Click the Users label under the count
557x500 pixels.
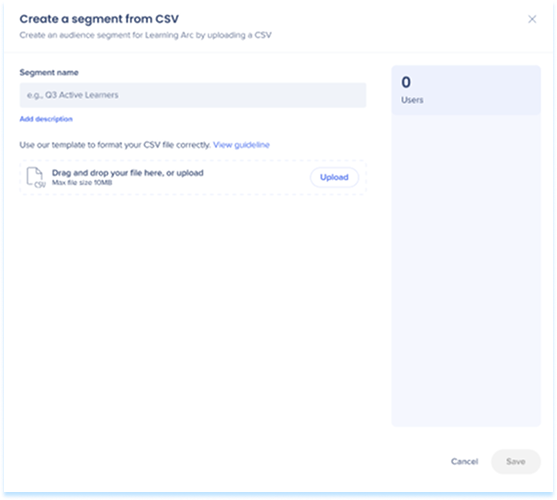pos(412,100)
